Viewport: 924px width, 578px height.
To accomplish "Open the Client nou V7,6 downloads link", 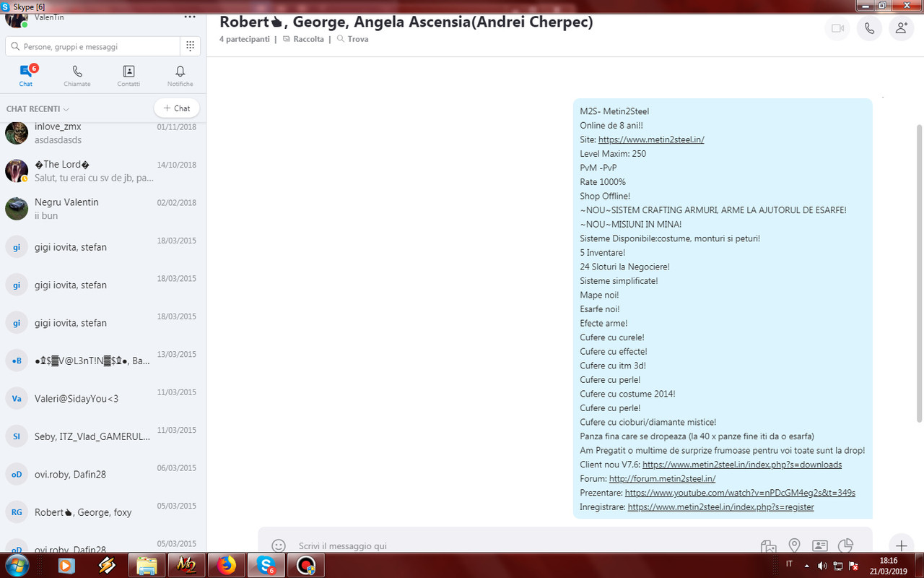I will [742, 465].
